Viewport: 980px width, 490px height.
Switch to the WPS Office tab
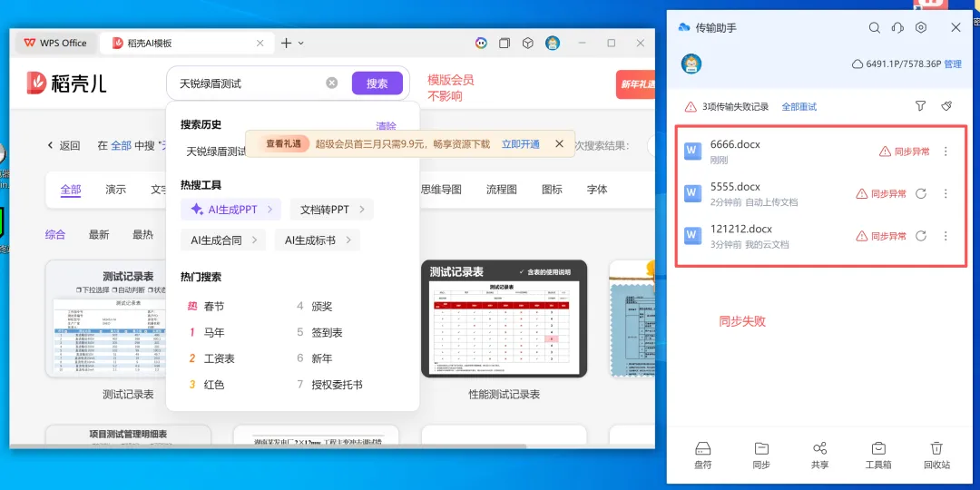(x=55, y=44)
